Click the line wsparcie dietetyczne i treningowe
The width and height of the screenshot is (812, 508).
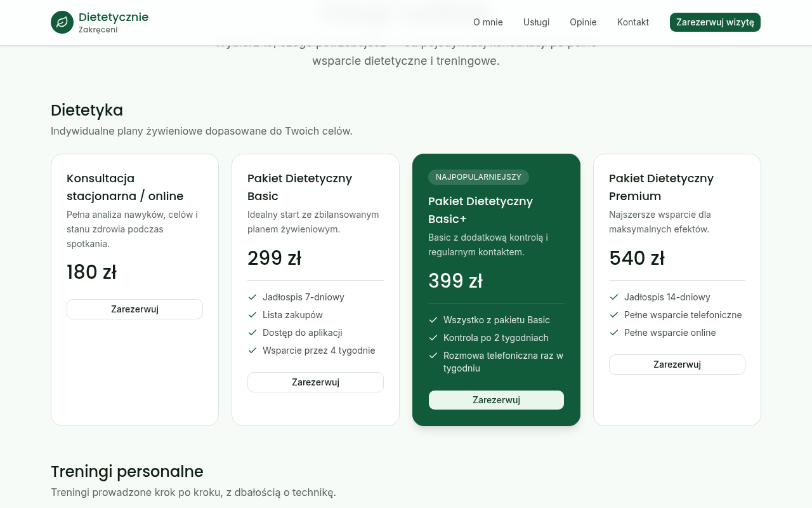(406, 61)
